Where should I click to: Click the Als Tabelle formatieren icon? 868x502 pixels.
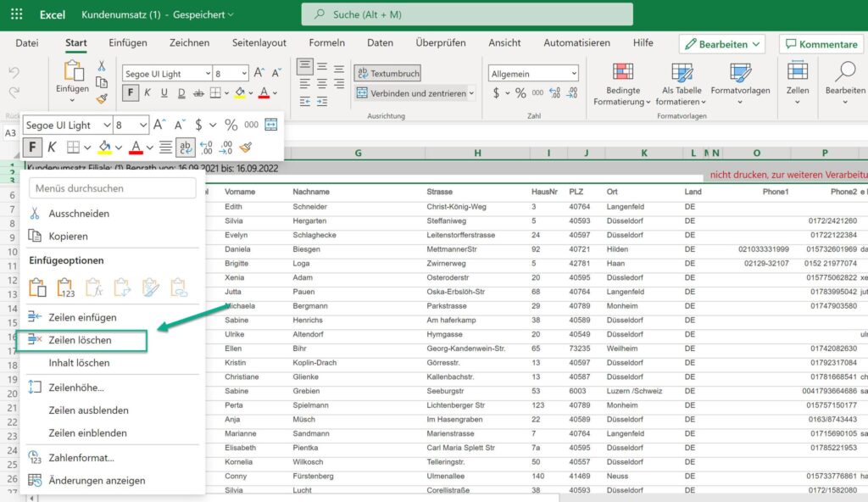[682, 73]
